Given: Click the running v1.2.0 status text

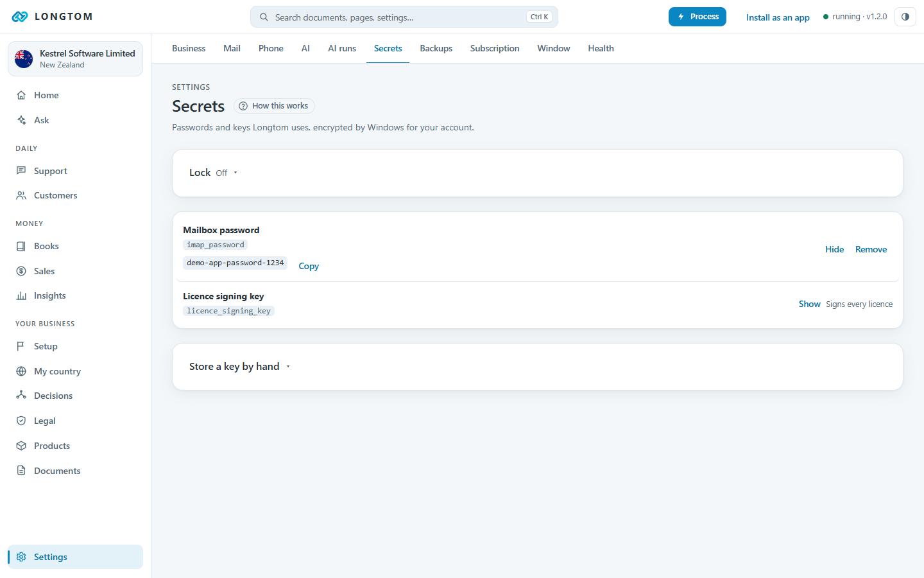Looking at the screenshot, I should (x=859, y=17).
